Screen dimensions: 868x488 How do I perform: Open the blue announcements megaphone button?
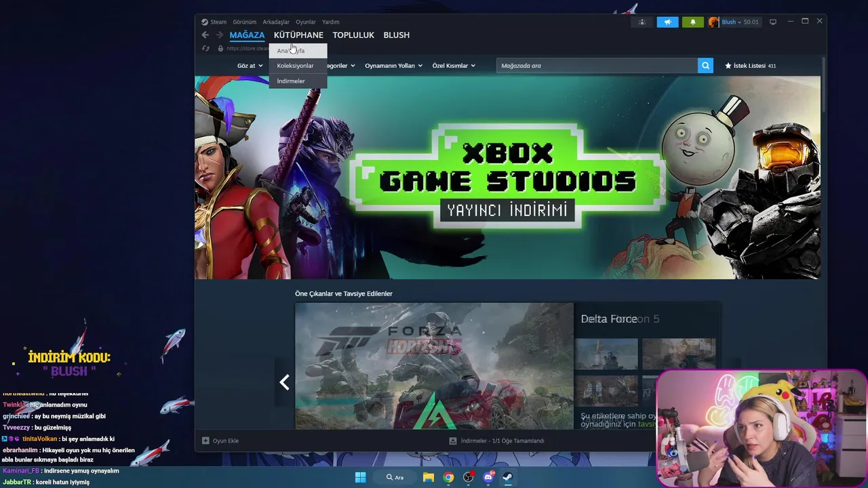pyautogui.click(x=667, y=22)
